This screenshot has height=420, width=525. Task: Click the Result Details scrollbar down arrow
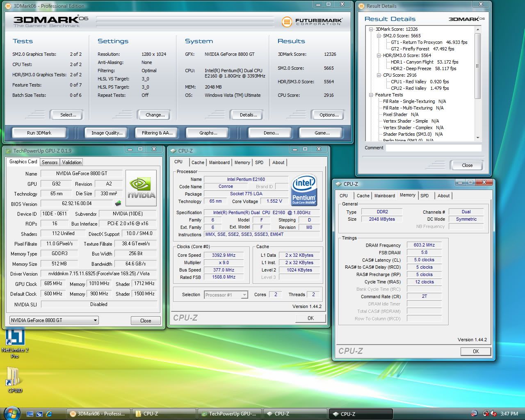point(478,138)
